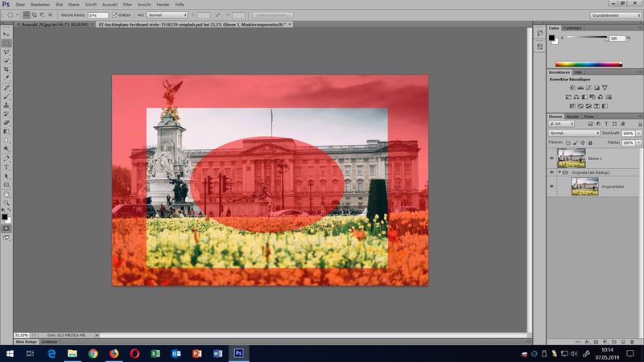Viewport: 644px width, 362px height.
Task: Click the foreground color swatch in toolbar
Action: [5, 216]
